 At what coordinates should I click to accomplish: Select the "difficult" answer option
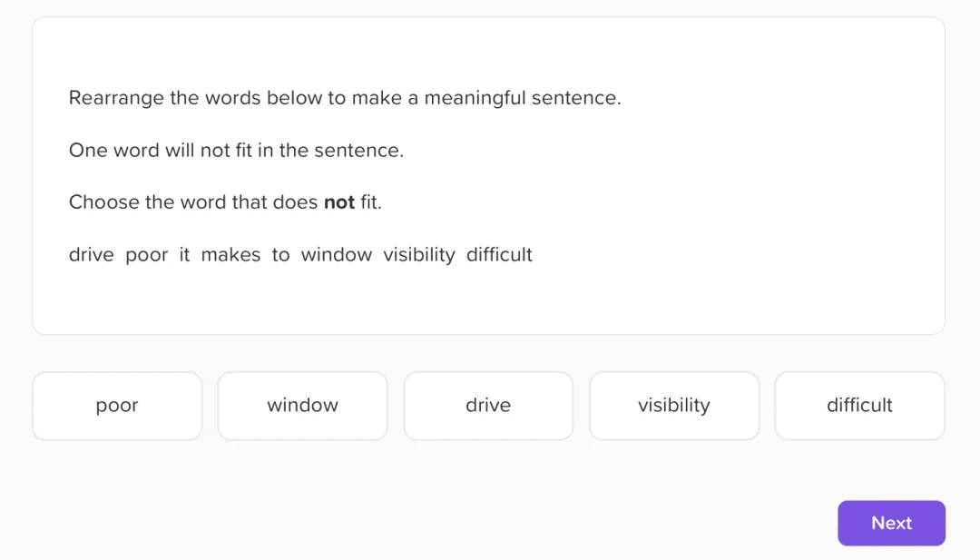[x=859, y=406]
